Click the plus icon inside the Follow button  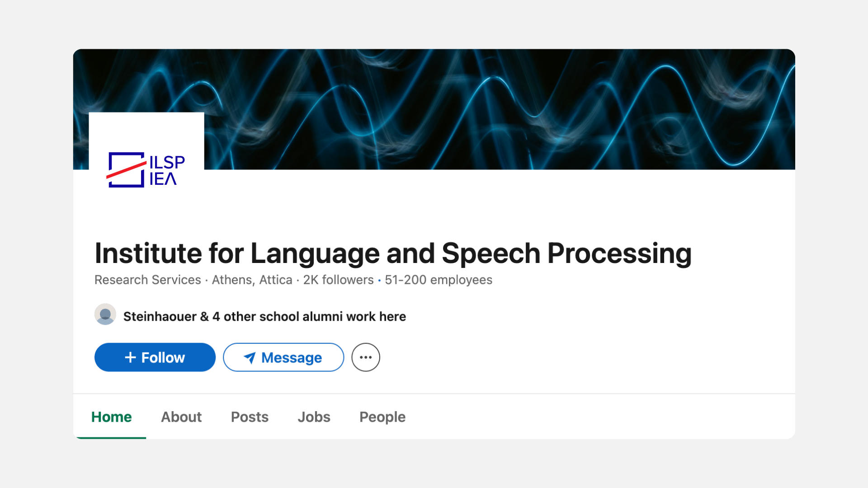[130, 357]
